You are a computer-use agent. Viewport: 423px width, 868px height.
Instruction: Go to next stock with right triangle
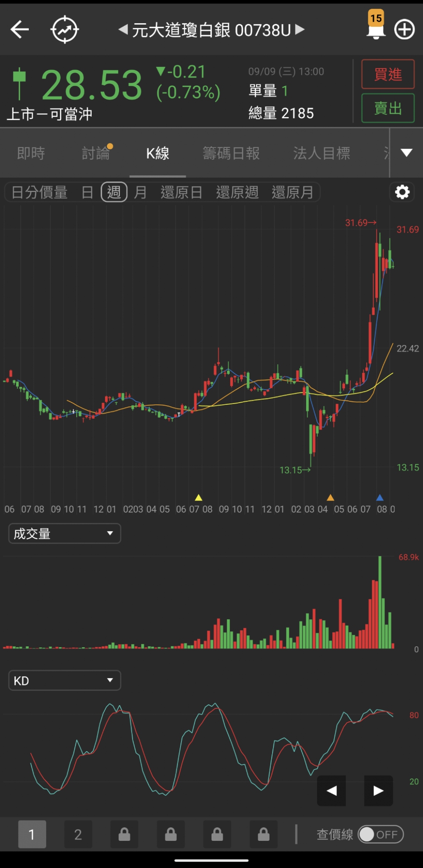point(300,30)
